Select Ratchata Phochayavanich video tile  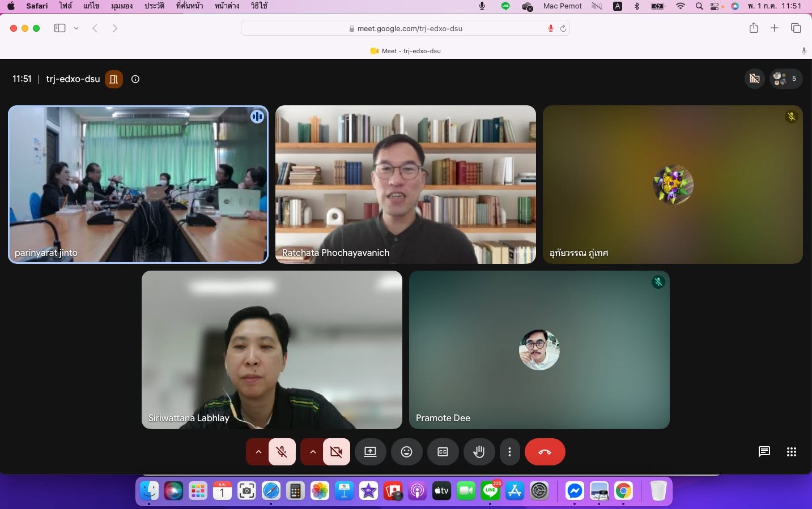tap(406, 185)
